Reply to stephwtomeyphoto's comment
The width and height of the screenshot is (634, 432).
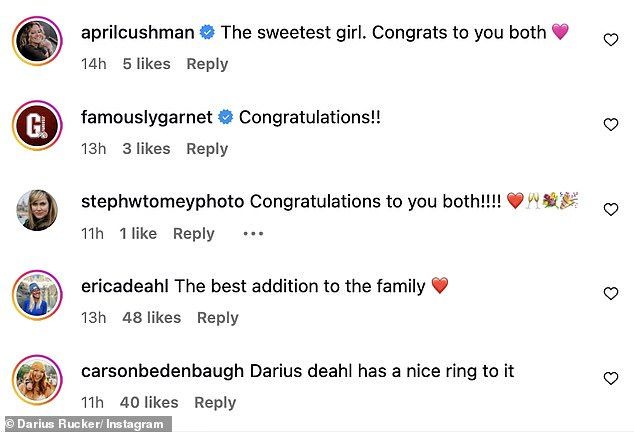tap(193, 233)
